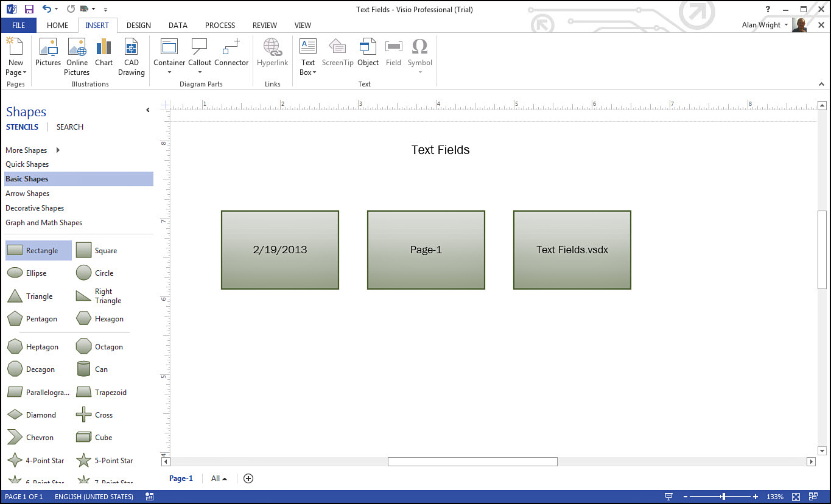This screenshot has width=831, height=504.
Task: Toggle presentation mode in status bar
Action: [669, 497]
